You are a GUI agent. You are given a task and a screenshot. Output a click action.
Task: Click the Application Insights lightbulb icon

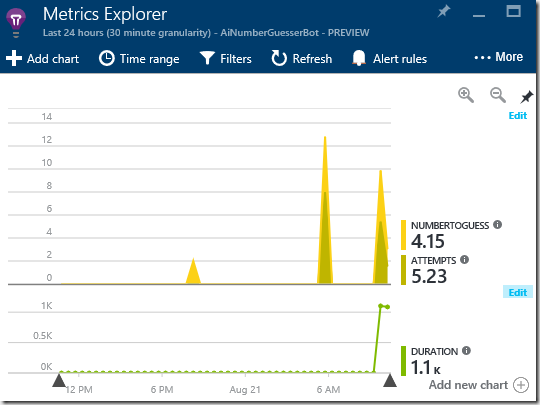(15, 23)
